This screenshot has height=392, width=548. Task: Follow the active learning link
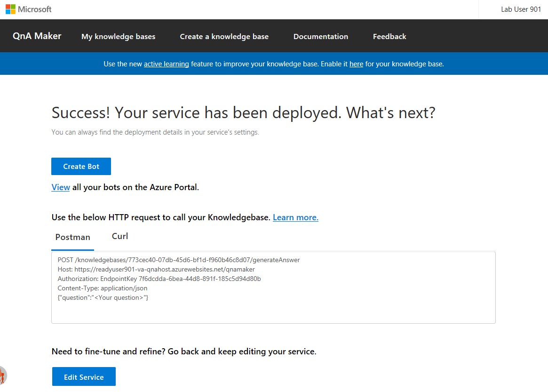click(x=167, y=64)
